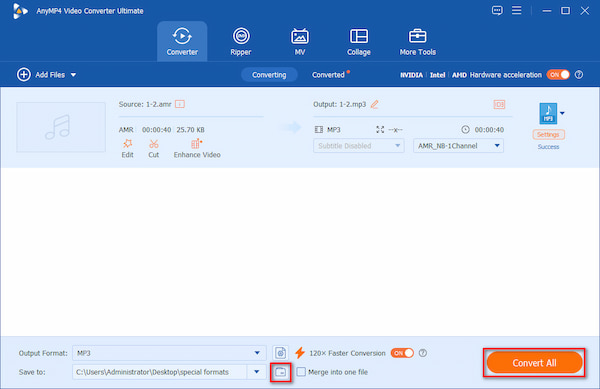This screenshot has width=600, height=389.
Task: Click the Success status link
Action: pos(548,147)
